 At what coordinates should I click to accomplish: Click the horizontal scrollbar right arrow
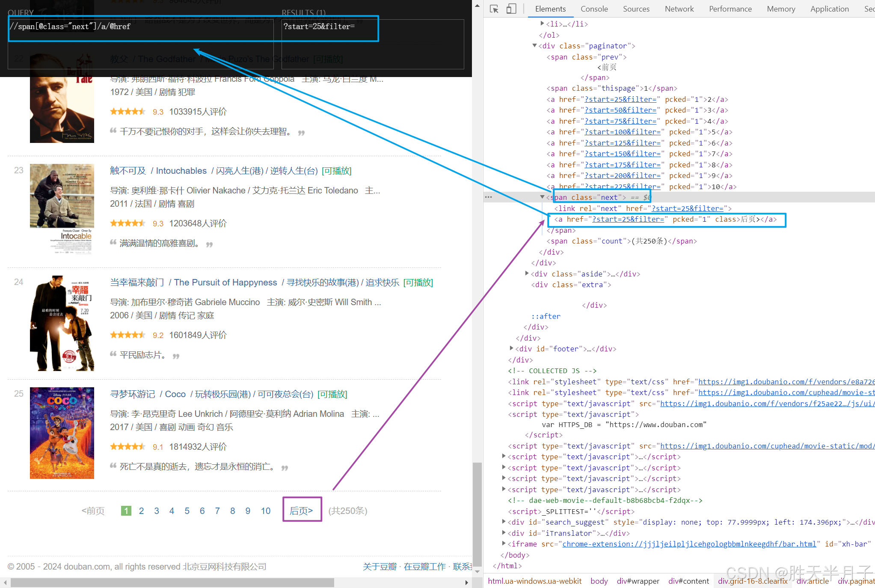(x=467, y=582)
